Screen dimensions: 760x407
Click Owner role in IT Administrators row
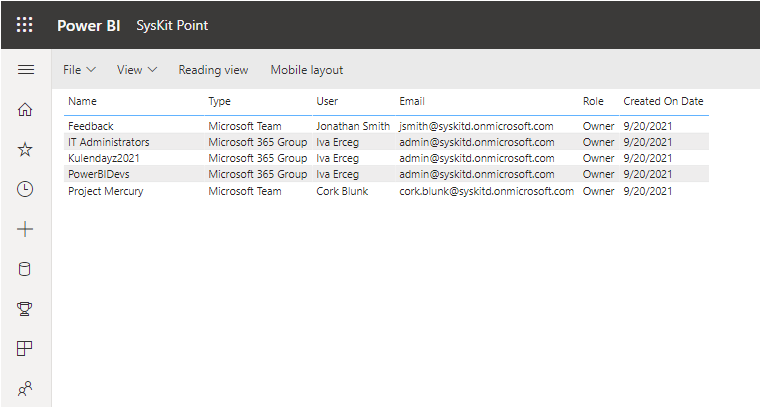point(599,142)
